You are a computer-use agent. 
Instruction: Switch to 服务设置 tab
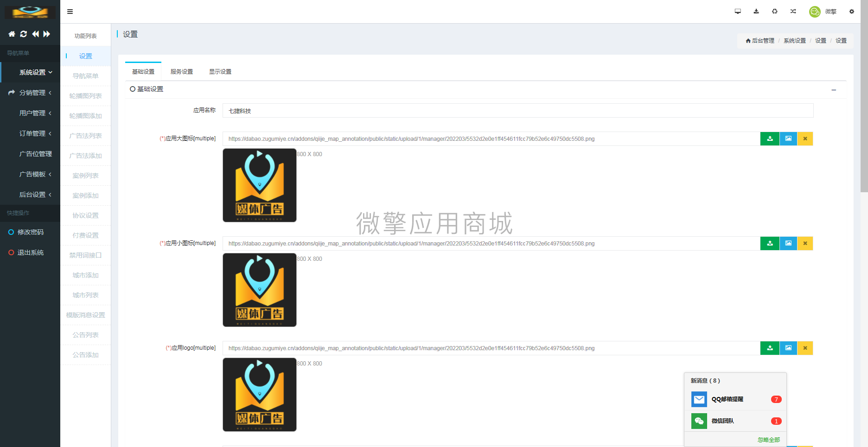click(182, 72)
